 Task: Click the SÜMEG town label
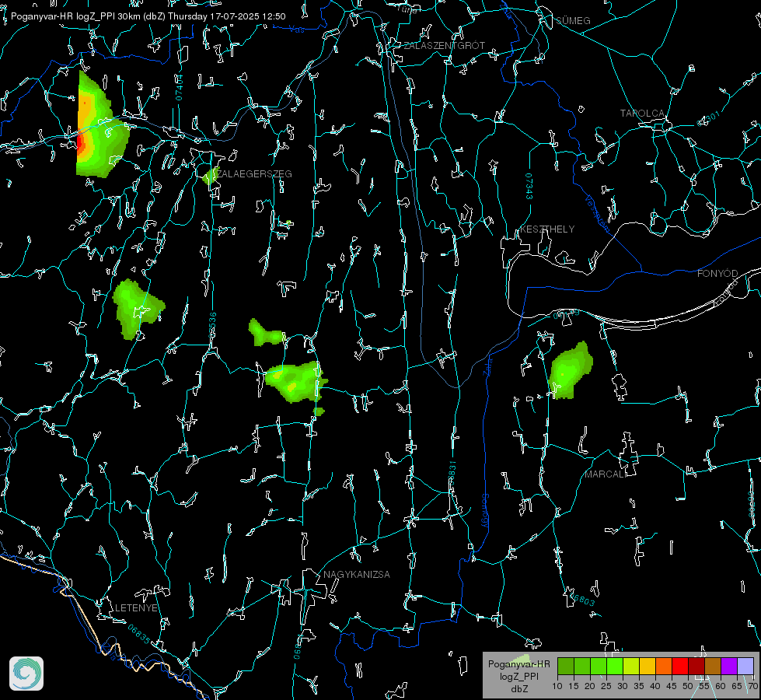coord(573,21)
